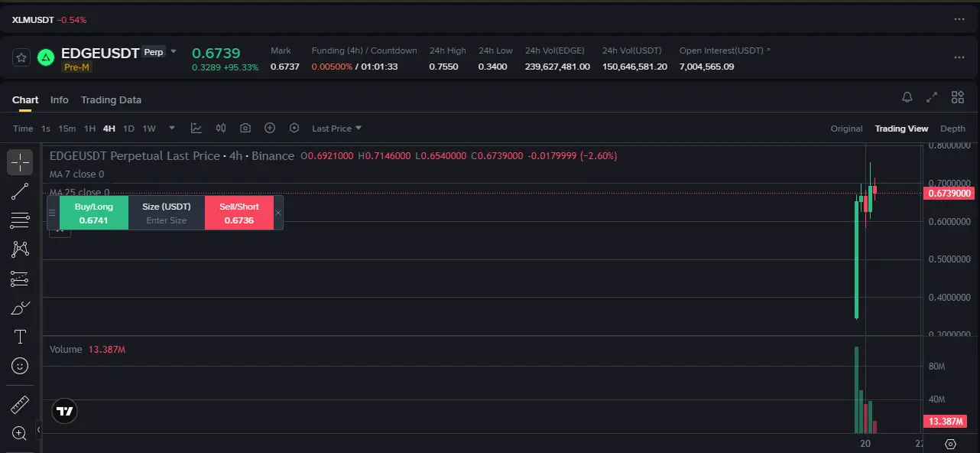
Task: Click the 24h High value 0.7550
Action: [x=443, y=67]
